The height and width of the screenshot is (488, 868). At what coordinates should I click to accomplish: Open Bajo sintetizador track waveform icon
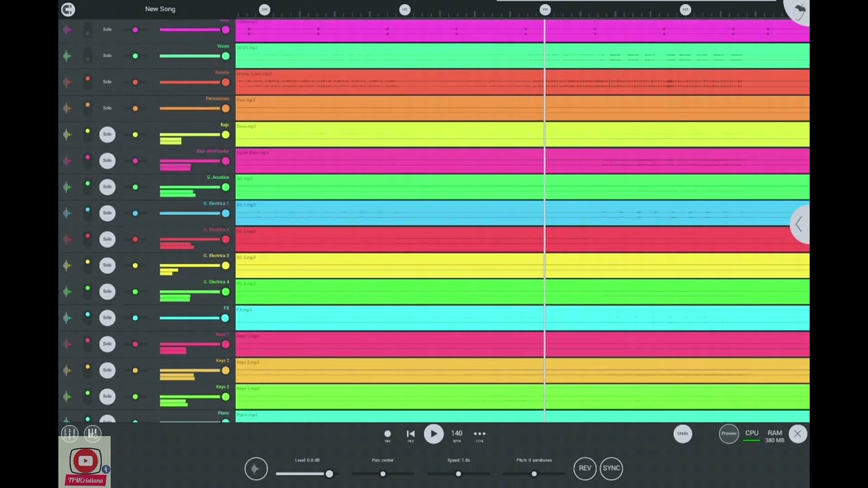point(66,161)
